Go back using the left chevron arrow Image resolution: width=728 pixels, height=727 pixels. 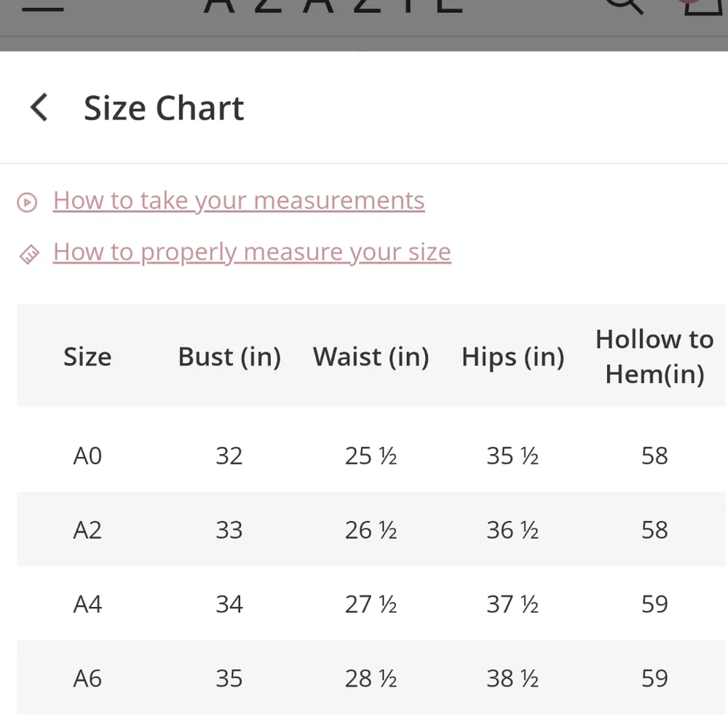point(39,108)
